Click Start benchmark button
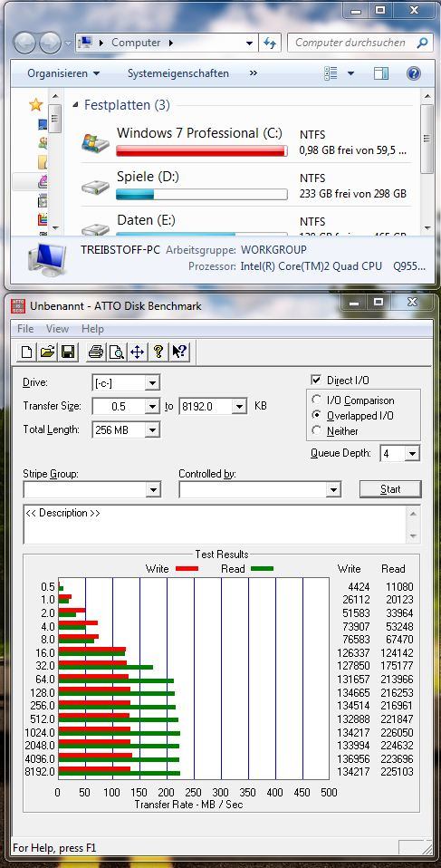 click(390, 488)
